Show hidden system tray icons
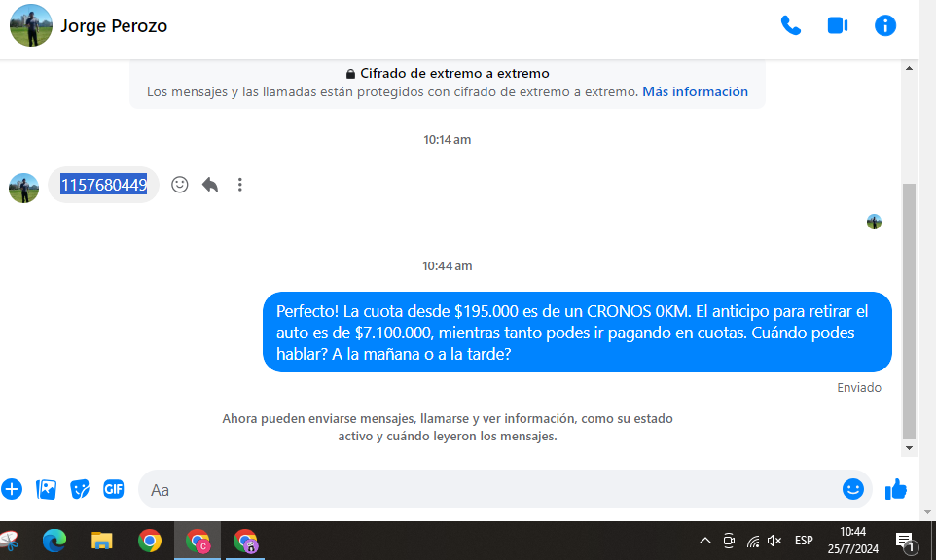Viewport: 936px width, 560px height. (704, 541)
